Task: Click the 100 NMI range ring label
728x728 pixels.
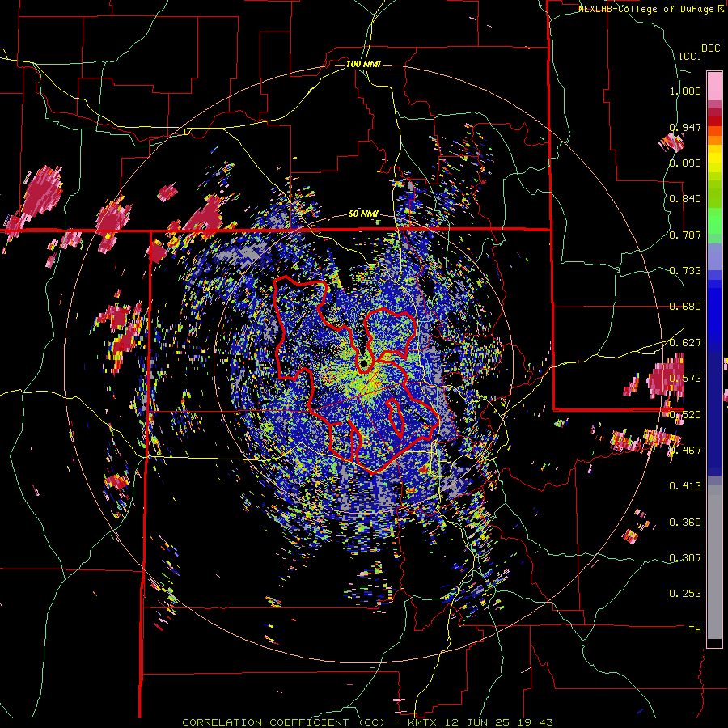Action: point(363,64)
